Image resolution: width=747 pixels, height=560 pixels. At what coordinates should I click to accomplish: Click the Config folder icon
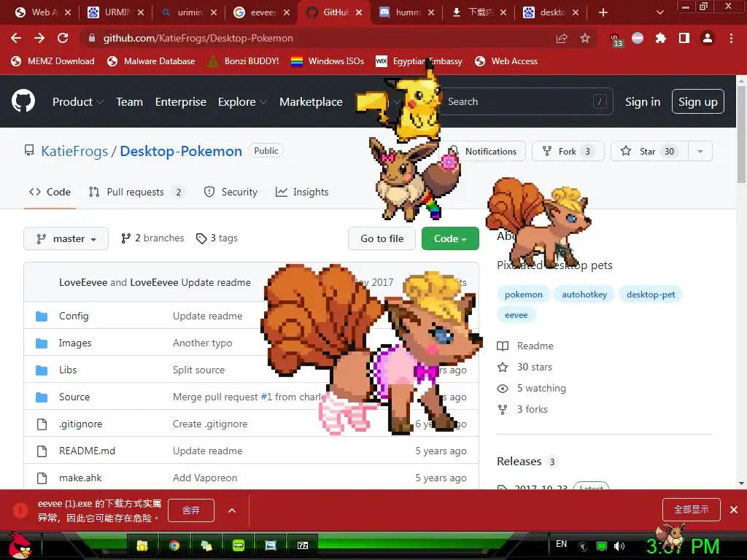click(x=42, y=316)
